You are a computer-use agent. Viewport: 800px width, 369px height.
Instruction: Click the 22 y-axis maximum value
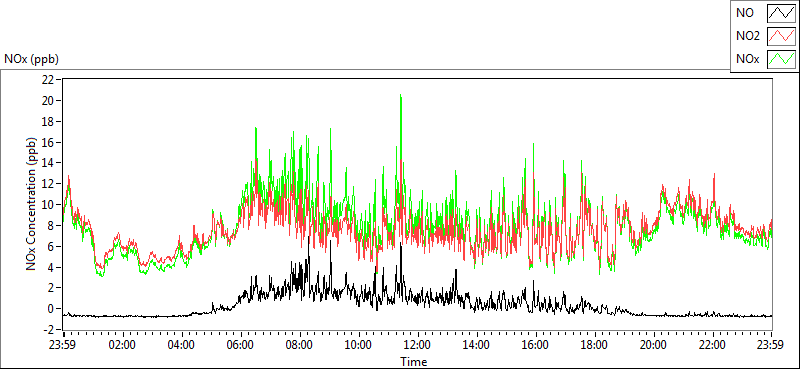click(47, 80)
